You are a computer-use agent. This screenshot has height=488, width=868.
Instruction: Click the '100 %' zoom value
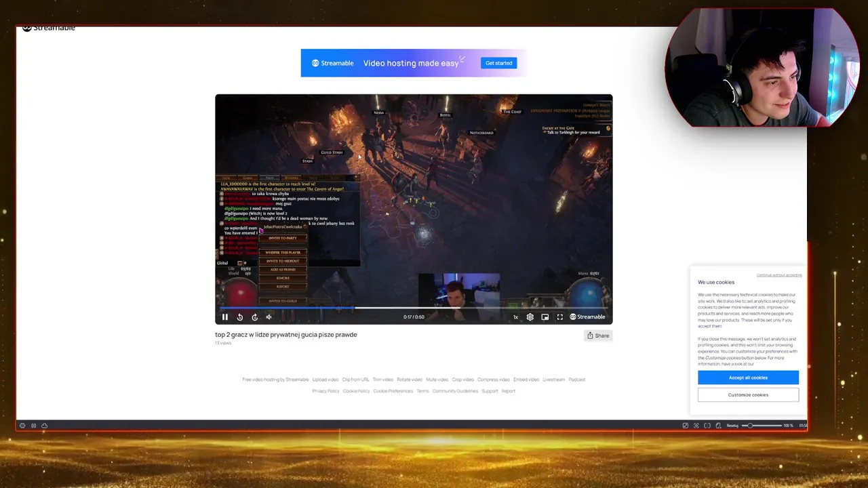pos(788,426)
